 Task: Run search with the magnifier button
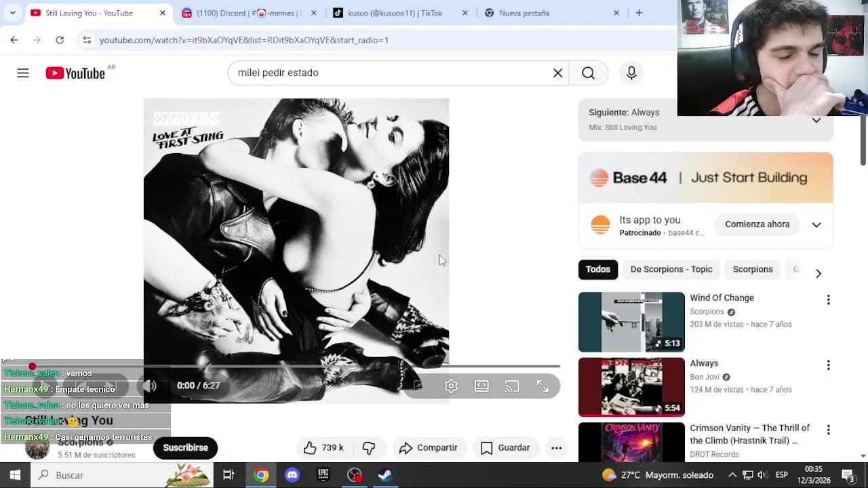coord(588,73)
